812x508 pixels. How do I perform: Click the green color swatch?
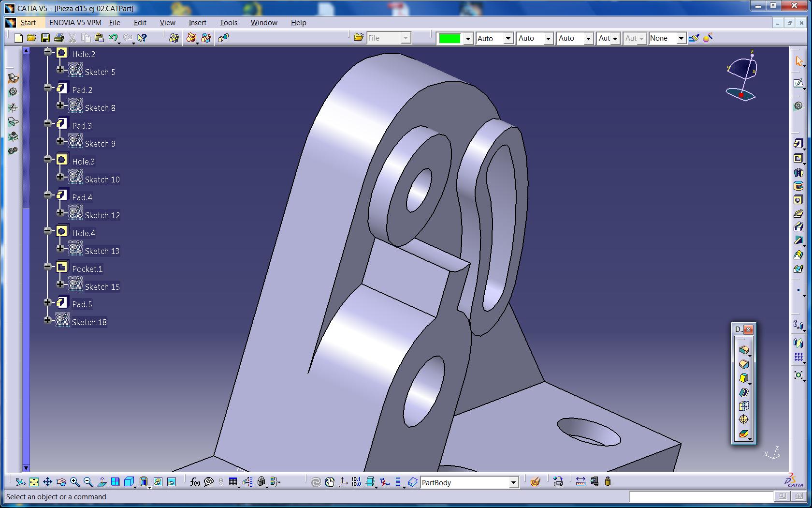point(449,38)
